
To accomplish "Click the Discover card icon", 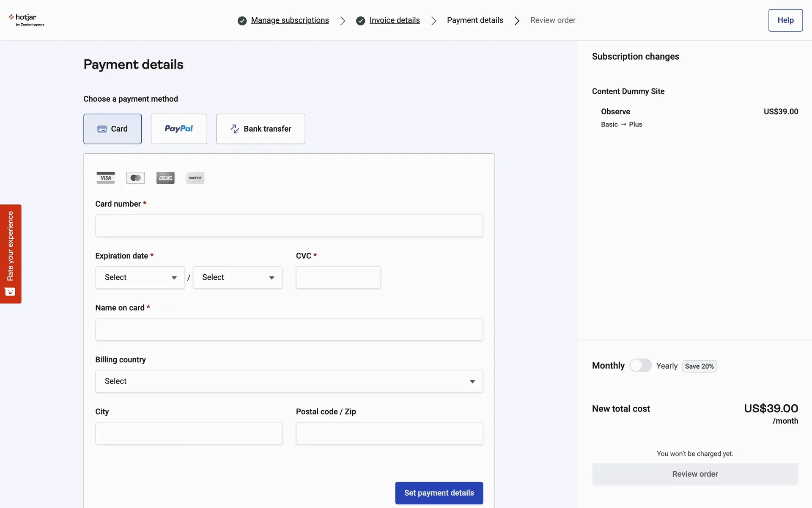I will (195, 178).
